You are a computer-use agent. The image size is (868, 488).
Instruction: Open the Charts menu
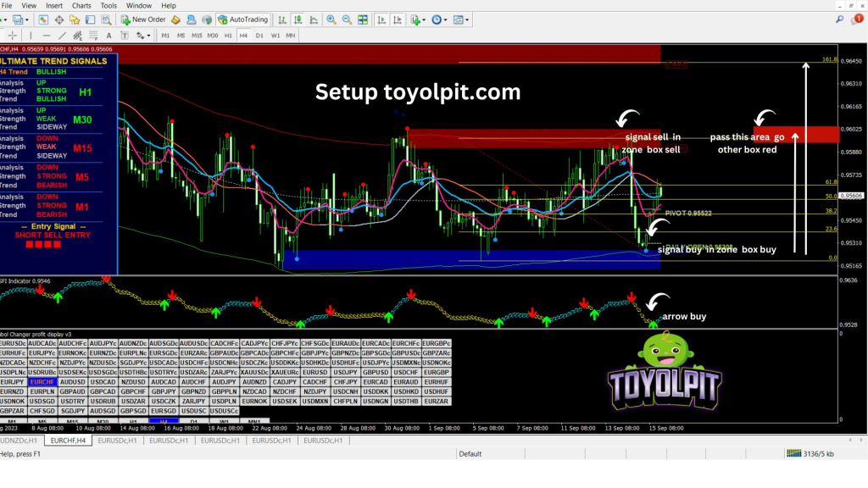pos(81,5)
